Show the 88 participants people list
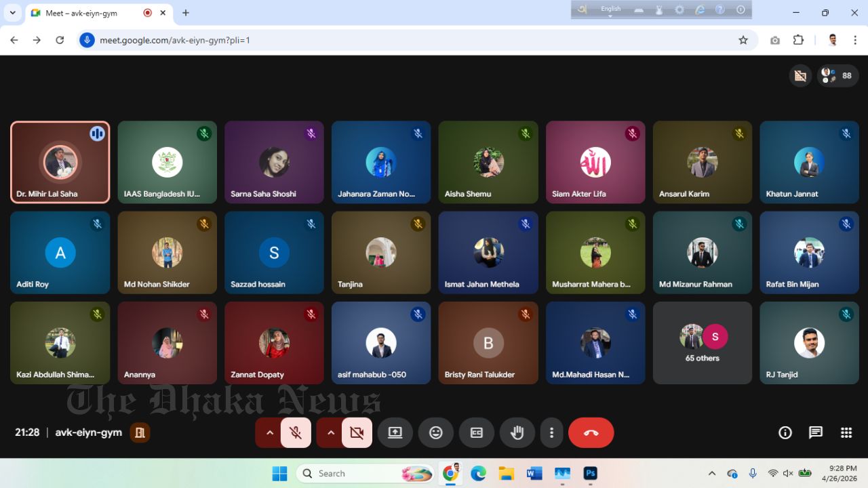 pyautogui.click(x=838, y=76)
